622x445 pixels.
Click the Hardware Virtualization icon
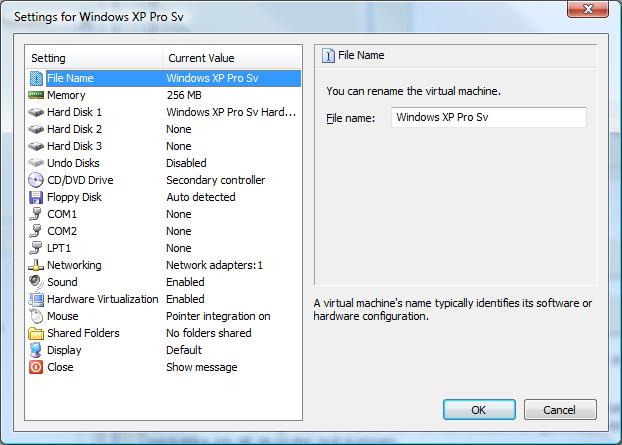click(x=36, y=299)
